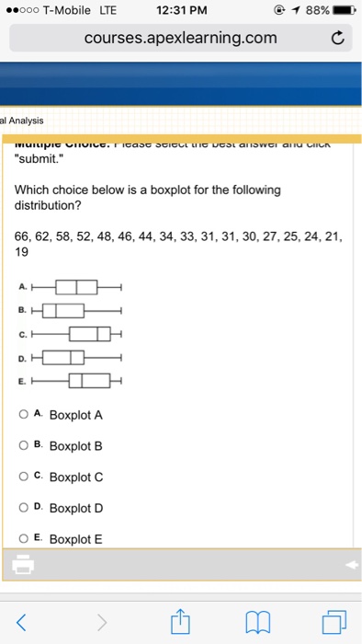Click the boxplot C diagram
The image size is (362, 644).
pyautogui.click(x=76, y=334)
